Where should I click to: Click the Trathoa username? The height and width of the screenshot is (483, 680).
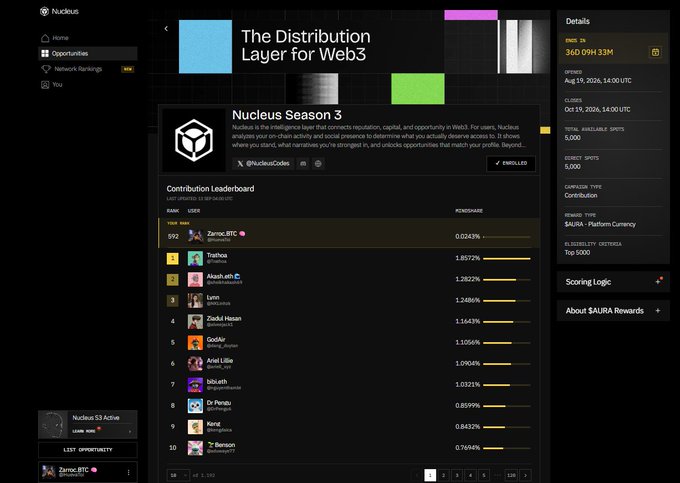[x=217, y=255]
